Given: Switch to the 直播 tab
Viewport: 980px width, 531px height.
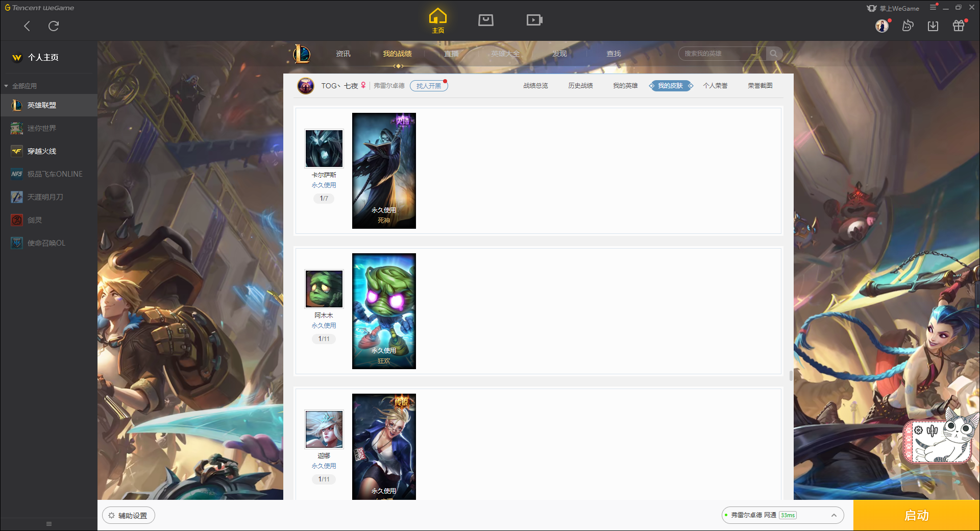Looking at the screenshot, I should (451, 54).
